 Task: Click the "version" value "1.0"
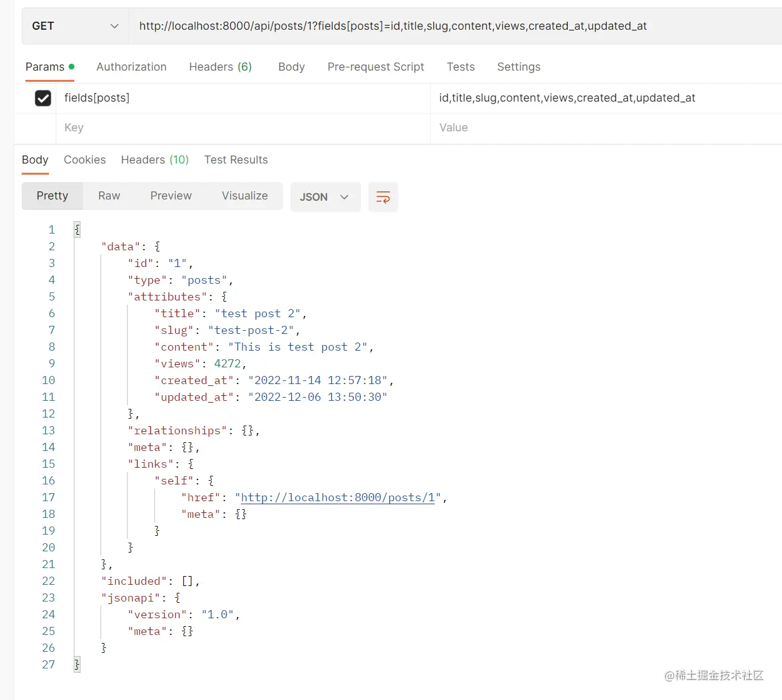click(x=217, y=615)
